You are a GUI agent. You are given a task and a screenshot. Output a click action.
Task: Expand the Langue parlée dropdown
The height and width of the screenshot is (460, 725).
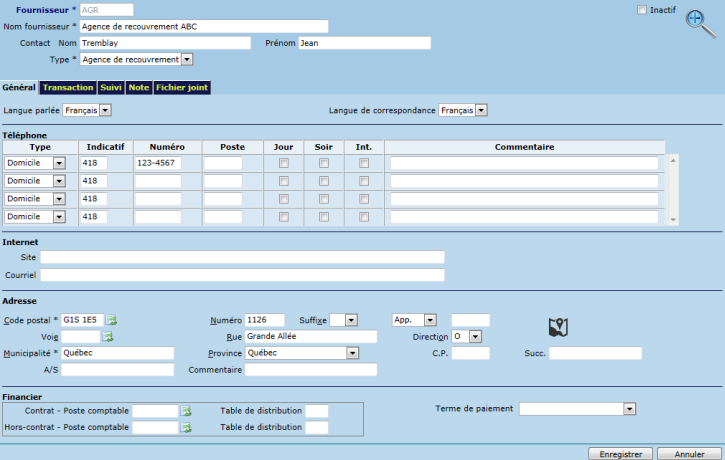(x=105, y=109)
